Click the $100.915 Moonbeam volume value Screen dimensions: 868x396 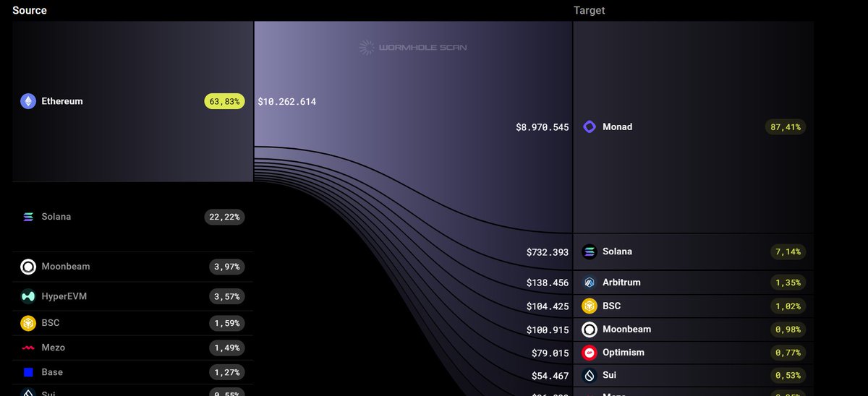(548, 330)
